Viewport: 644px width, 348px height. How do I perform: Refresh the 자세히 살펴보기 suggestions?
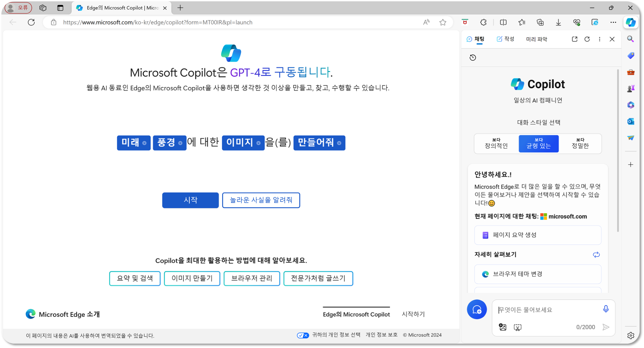596,255
